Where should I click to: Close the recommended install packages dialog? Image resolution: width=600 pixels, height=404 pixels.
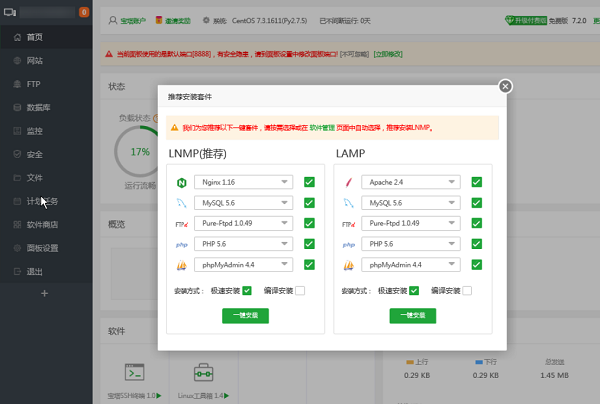pyautogui.click(x=505, y=86)
